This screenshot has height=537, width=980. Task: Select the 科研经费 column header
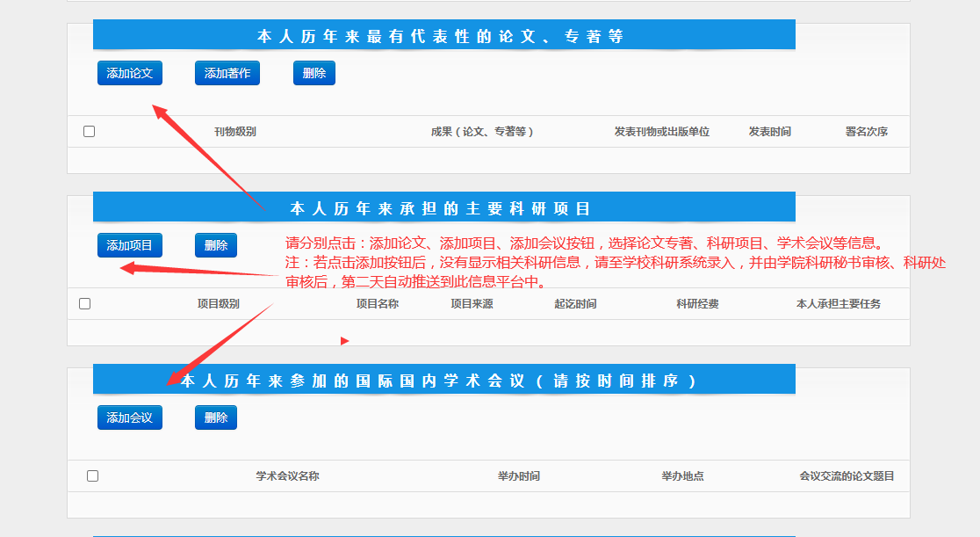(x=697, y=304)
